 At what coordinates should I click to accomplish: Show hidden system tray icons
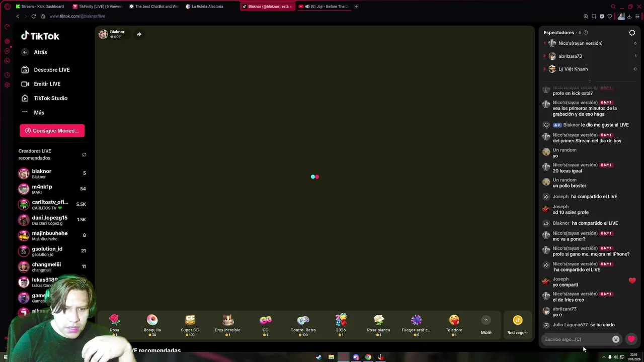tap(604, 357)
